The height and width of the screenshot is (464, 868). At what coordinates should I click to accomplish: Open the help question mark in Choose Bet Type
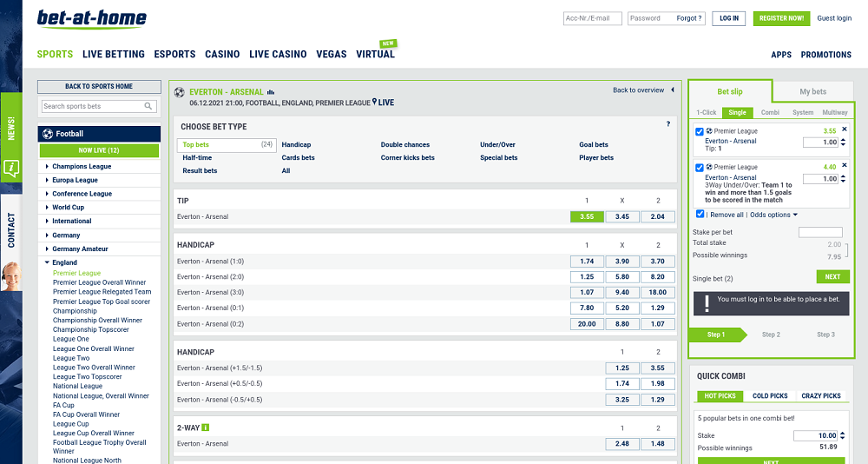[668, 124]
